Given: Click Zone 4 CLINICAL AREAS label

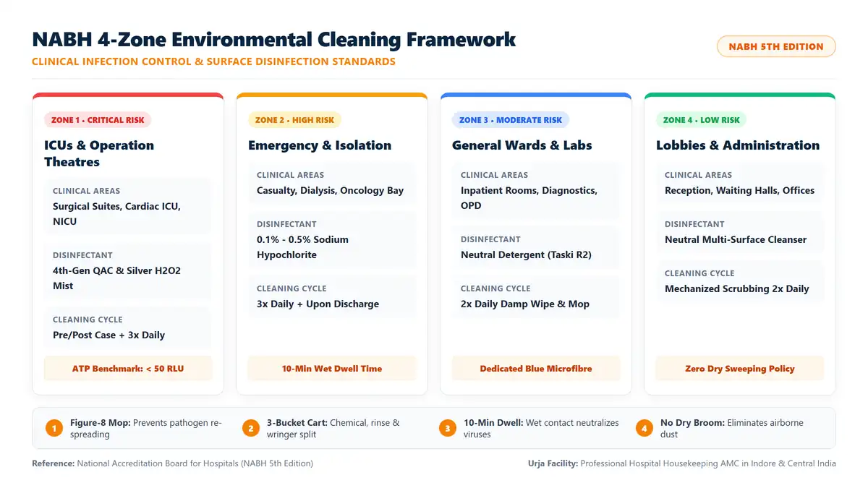Looking at the screenshot, I should [x=698, y=175].
